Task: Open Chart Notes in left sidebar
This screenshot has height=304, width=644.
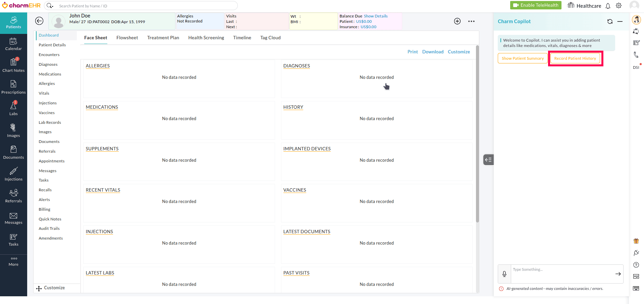Action: tap(13, 66)
